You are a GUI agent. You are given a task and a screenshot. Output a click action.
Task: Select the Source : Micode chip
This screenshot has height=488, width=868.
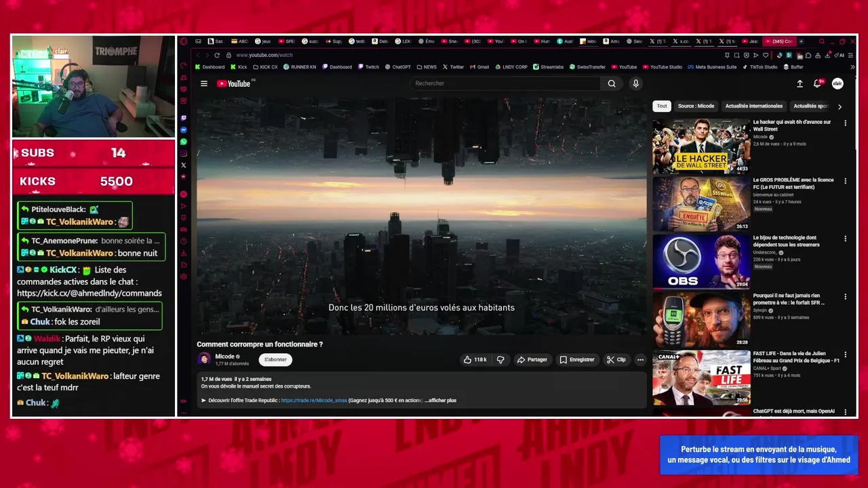(x=696, y=106)
